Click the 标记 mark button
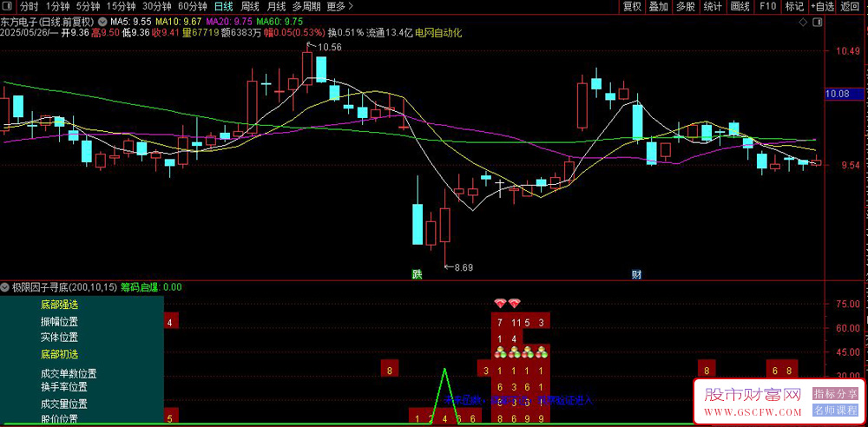Screen dimensions: 868x427 tap(795, 7)
